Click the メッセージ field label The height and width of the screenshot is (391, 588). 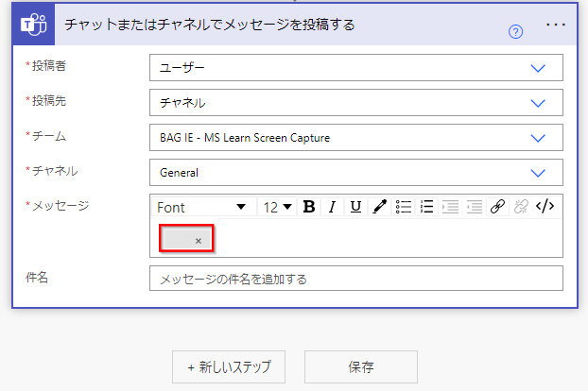pyautogui.click(x=61, y=206)
